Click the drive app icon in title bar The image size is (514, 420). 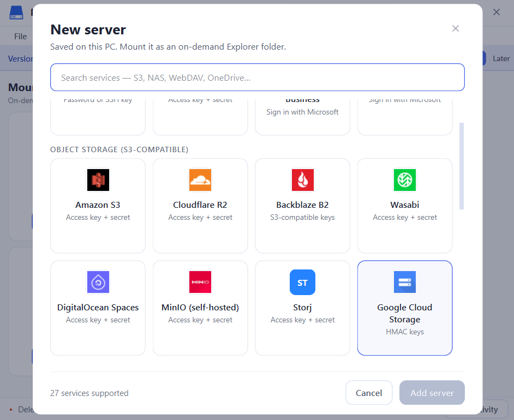coord(16,13)
